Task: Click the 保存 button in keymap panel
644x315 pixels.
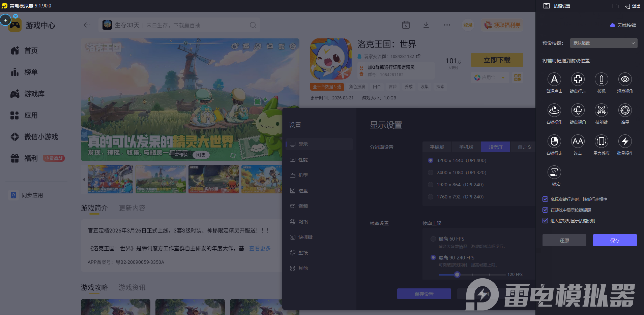Action: tap(615, 240)
